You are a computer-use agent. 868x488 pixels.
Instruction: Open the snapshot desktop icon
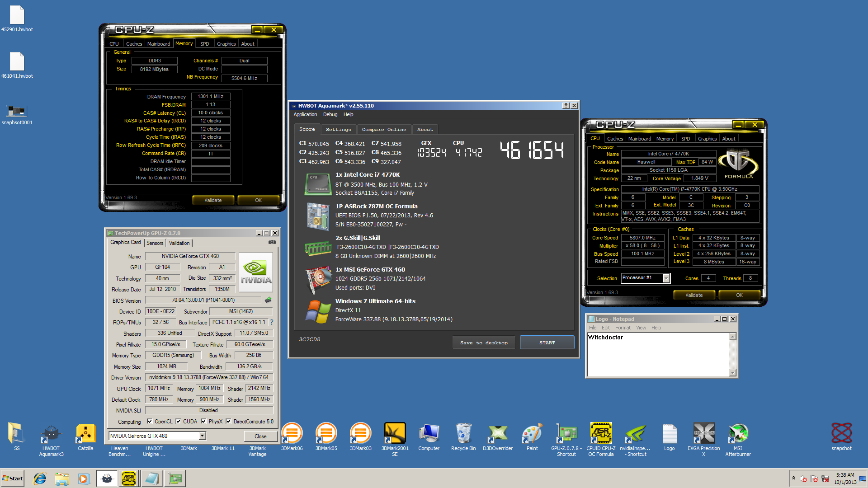coord(841,436)
